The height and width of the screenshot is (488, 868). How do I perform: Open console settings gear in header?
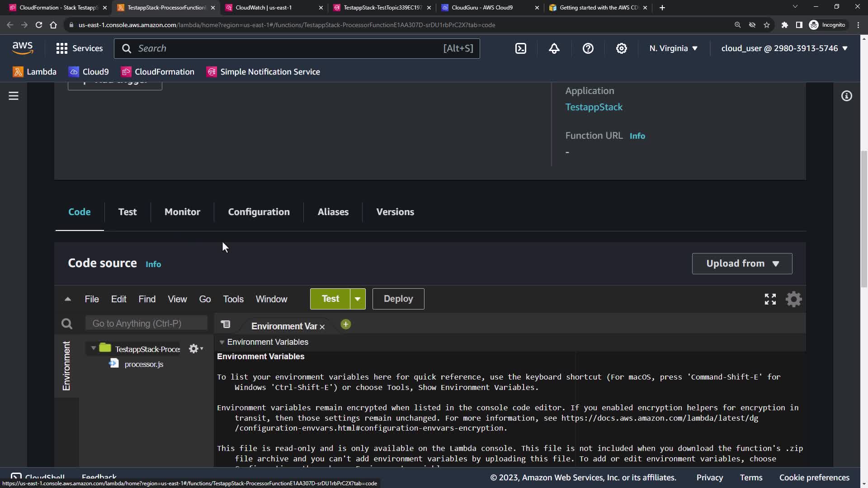pyautogui.click(x=622, y=48)
